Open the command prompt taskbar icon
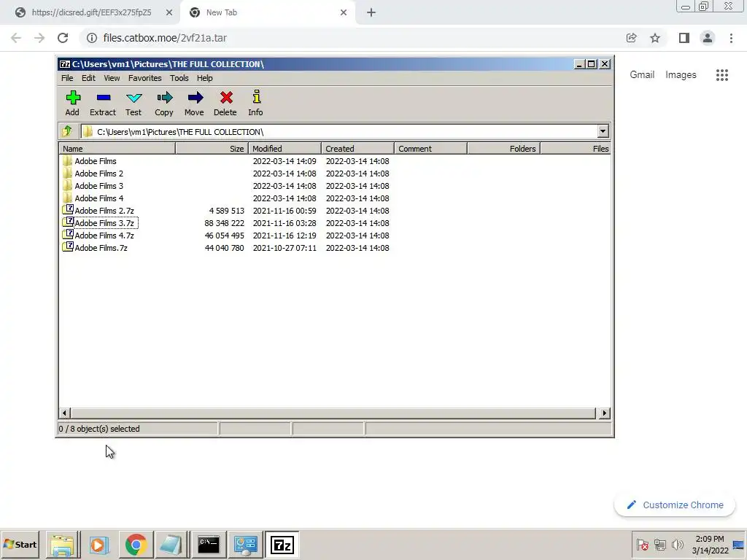The width and height of the screenshot is (747, 560). pos(209,545)
